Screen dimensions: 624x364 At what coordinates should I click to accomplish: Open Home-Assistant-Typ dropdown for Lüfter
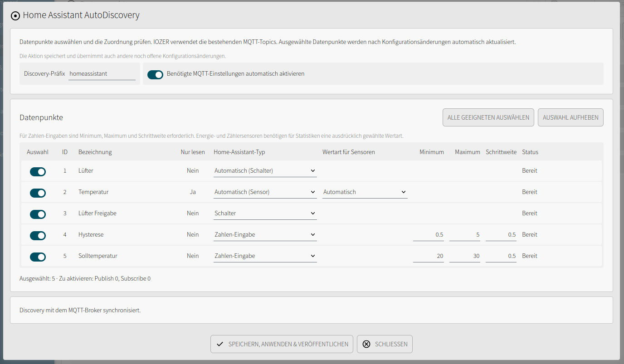[265, 171]
